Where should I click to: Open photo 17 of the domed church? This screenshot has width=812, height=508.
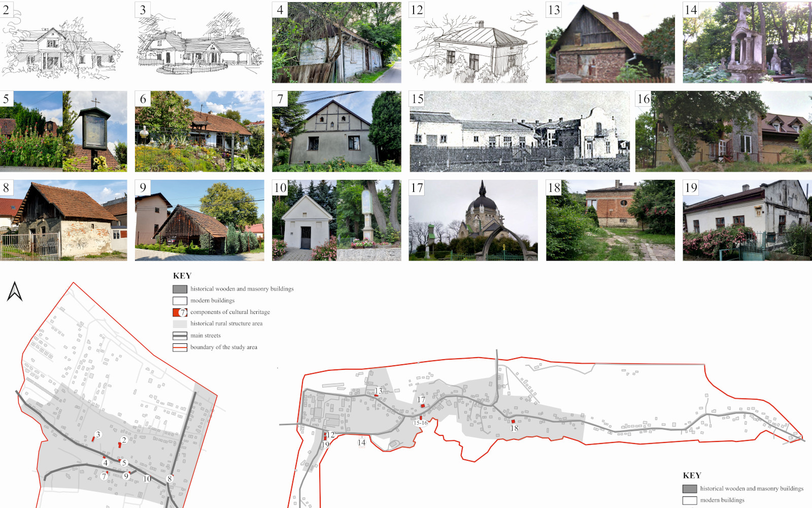[473, 220]
